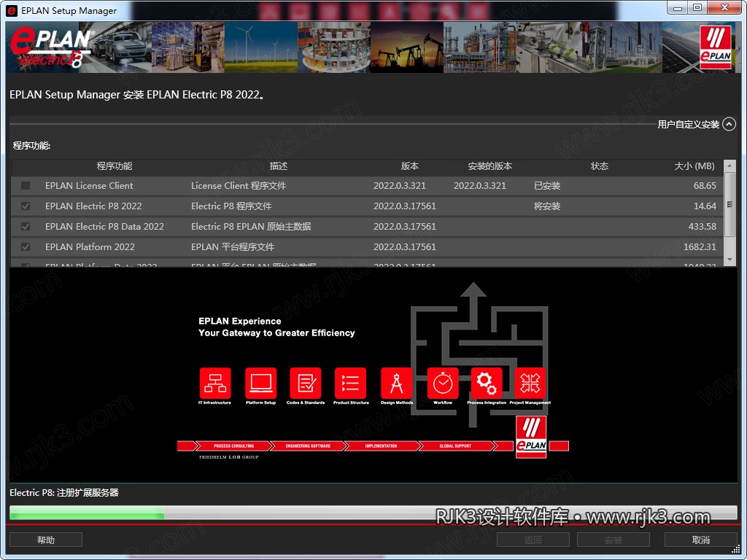Click the scrollbar up arrow in features list
The height and width of the screenshot is (560, 747).
pos(729,166)
